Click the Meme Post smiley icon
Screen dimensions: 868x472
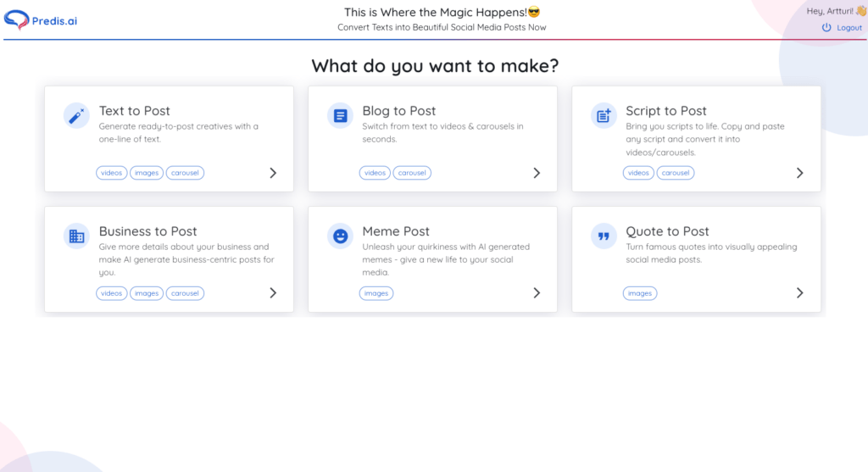point(340,236)
